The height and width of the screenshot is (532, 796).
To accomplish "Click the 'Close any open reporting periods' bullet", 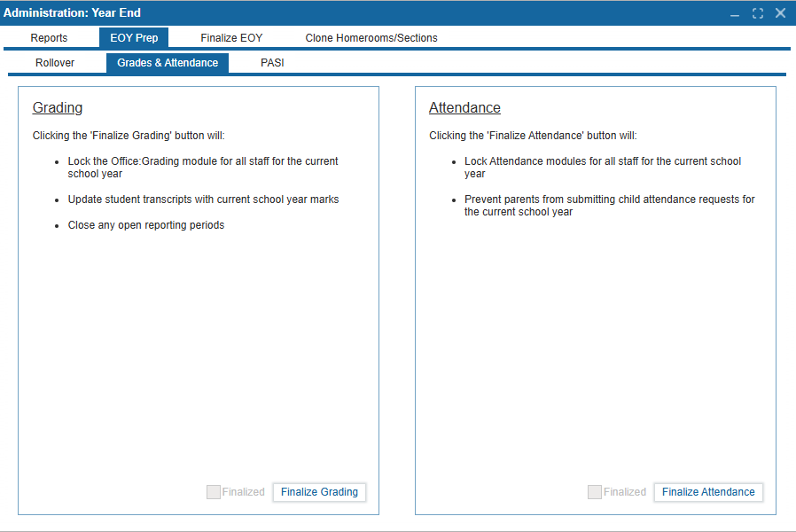I will pyautogui.click(x=146, y=225).
